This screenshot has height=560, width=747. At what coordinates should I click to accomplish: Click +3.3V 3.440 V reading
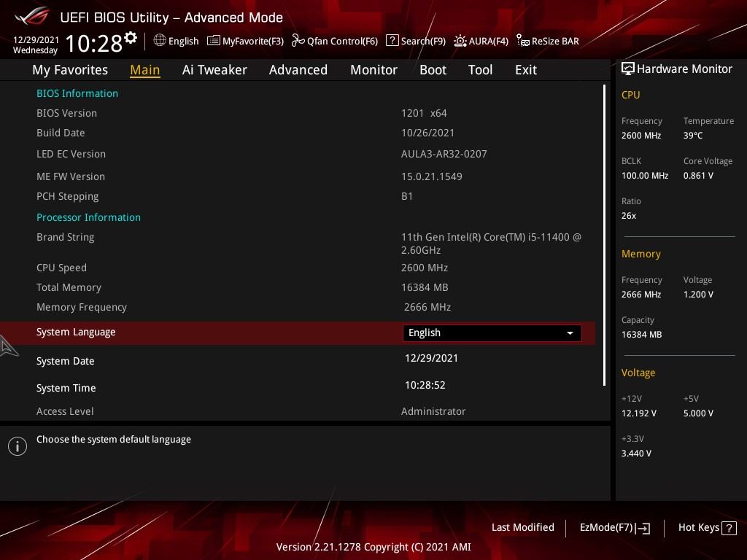[636, 454]
